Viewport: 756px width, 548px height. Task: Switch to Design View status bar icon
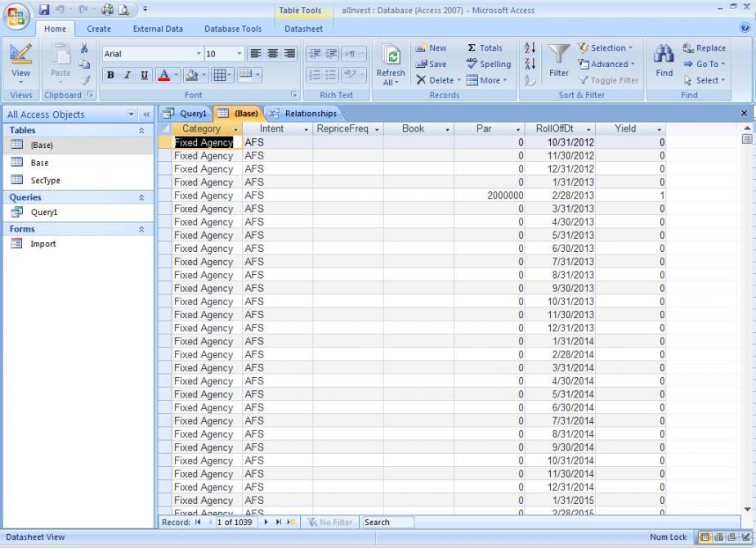coord(746,537)
